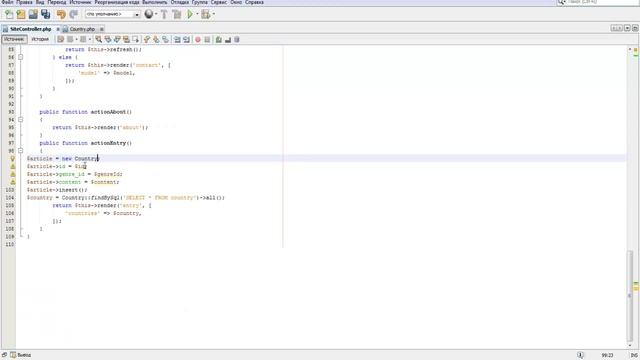Build project with hammer icon
The image size is (640, 360).
pyautogui.click(x=164, y=15)
